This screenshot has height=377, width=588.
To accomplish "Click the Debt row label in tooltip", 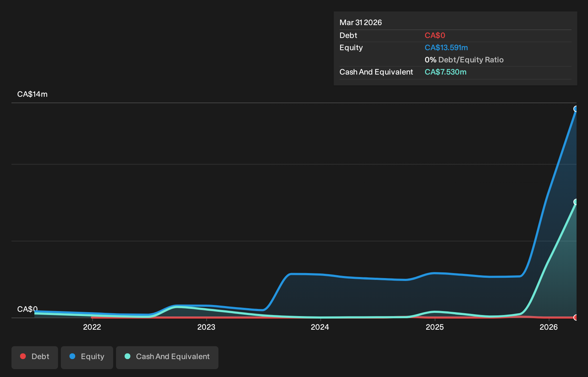I will (348, 35).
